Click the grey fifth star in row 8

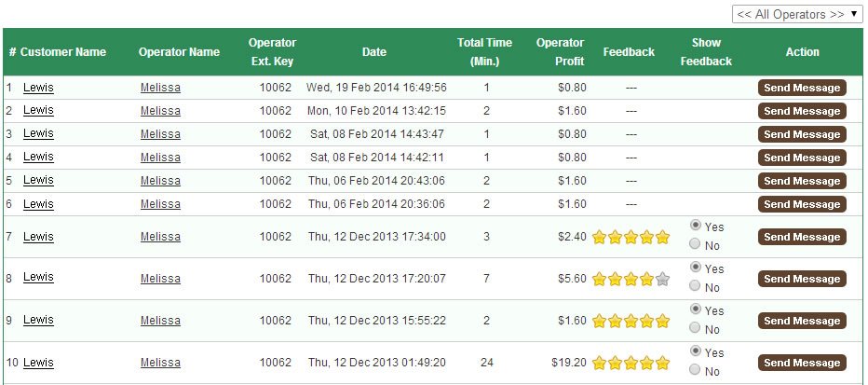(663, 279)
